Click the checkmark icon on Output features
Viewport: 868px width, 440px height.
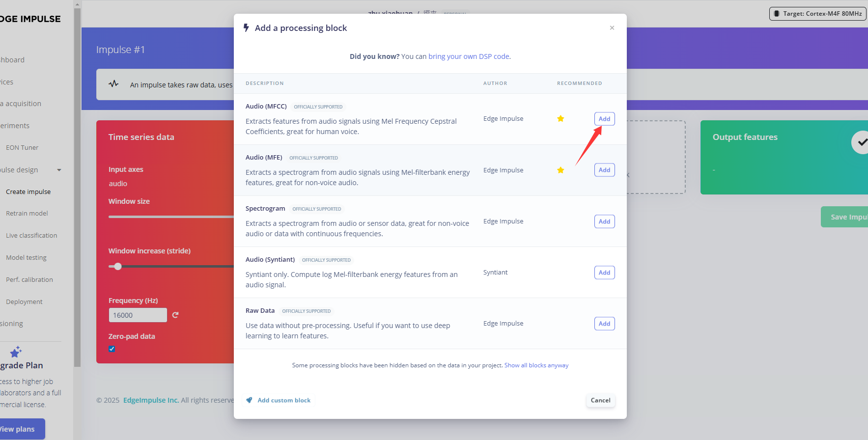point(861,142)
